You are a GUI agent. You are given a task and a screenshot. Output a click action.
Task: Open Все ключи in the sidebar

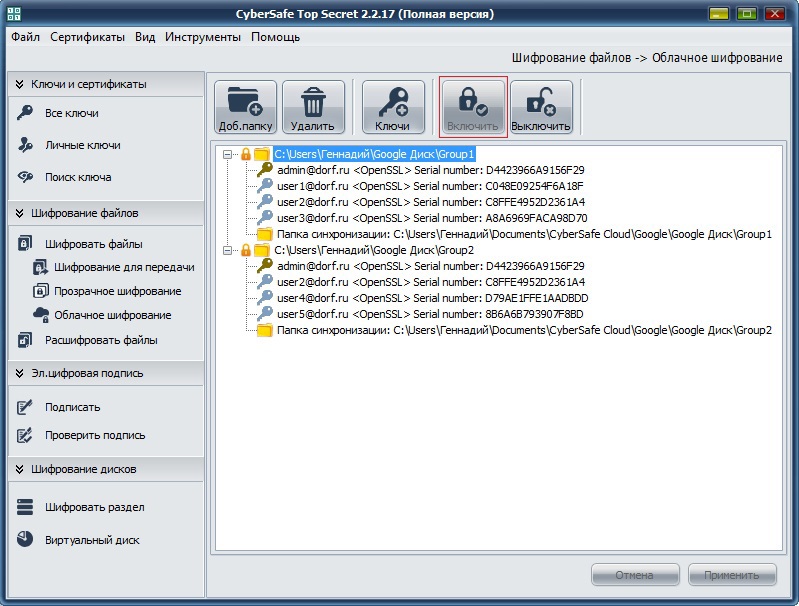point(72,113)
